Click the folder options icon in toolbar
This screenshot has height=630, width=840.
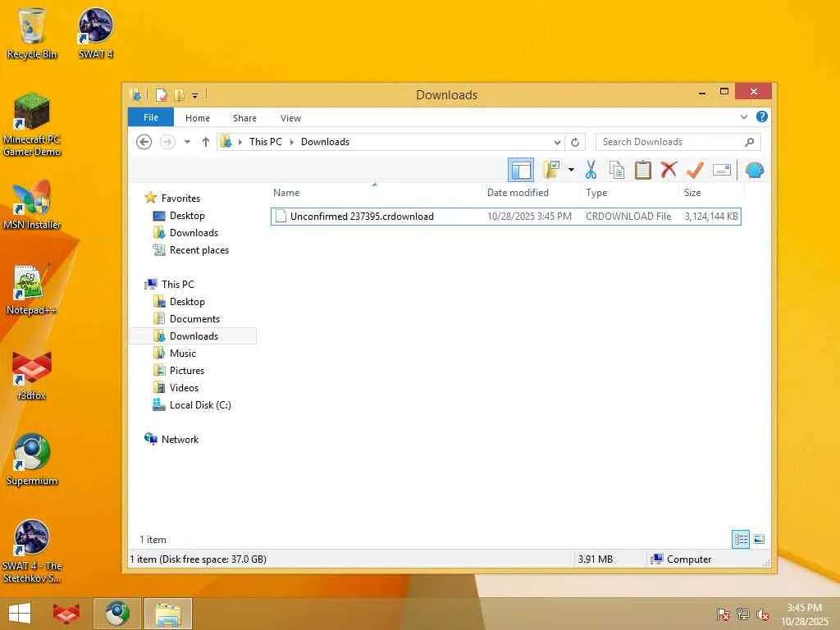tap(551, 171)
